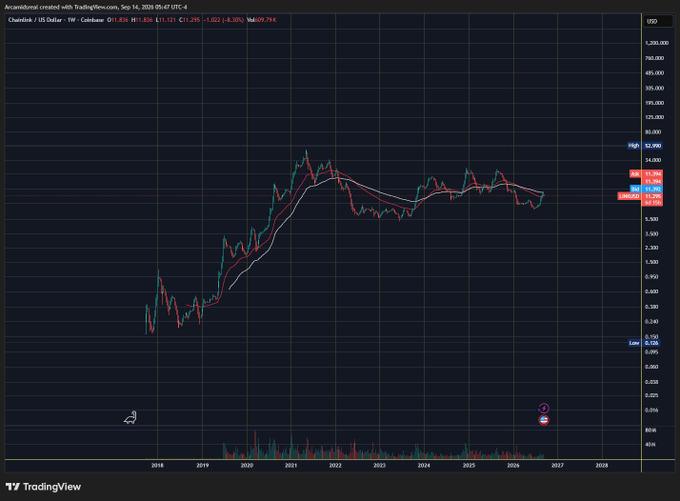
Task: Open the USD currency selector
Action: pos(657,21)
